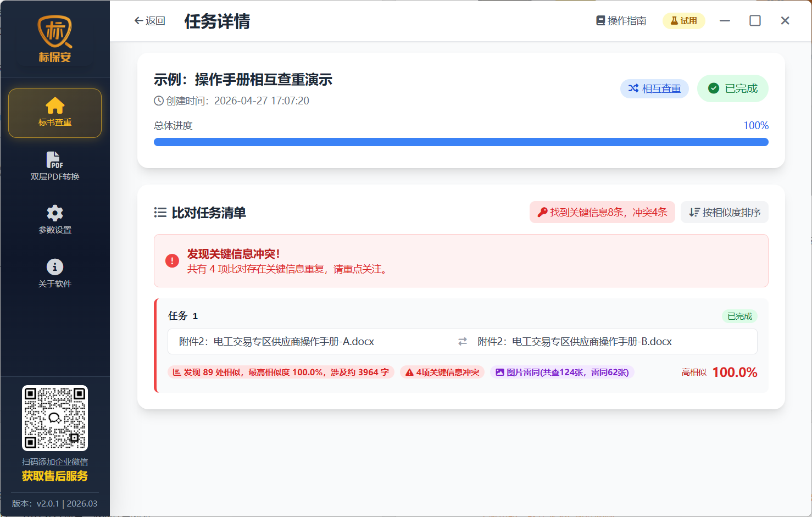Close the application window
This screenshot has width=812, height=517.
pos(785,21)
